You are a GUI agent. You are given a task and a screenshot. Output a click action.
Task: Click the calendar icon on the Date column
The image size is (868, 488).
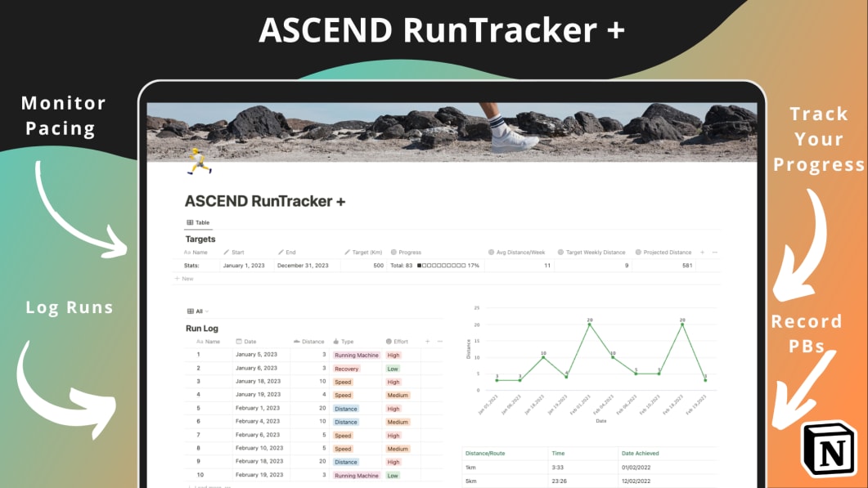coord(239,341)
